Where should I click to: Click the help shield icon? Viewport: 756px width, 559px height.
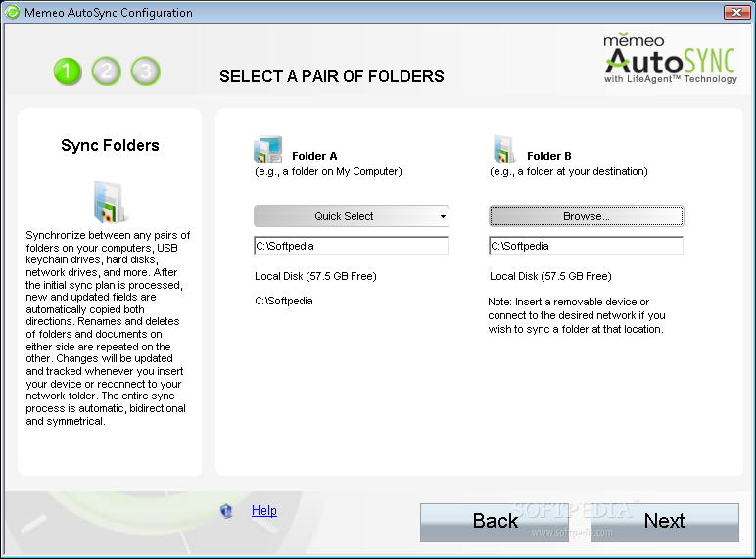click(x=226, y=511)
